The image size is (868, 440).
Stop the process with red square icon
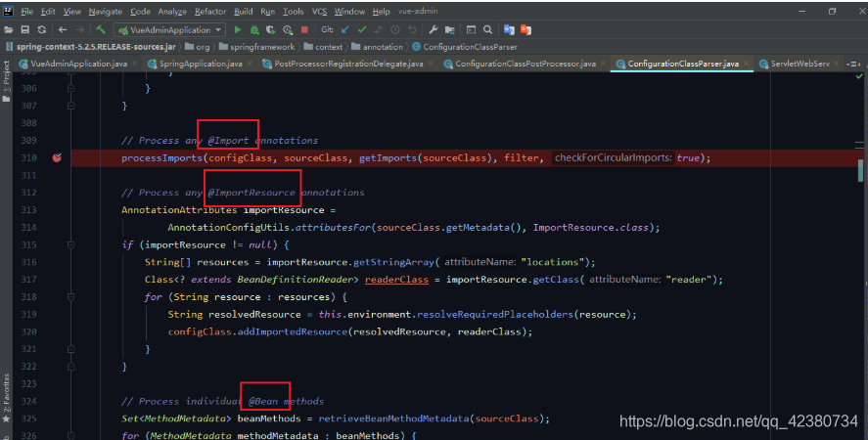(304, 30)
